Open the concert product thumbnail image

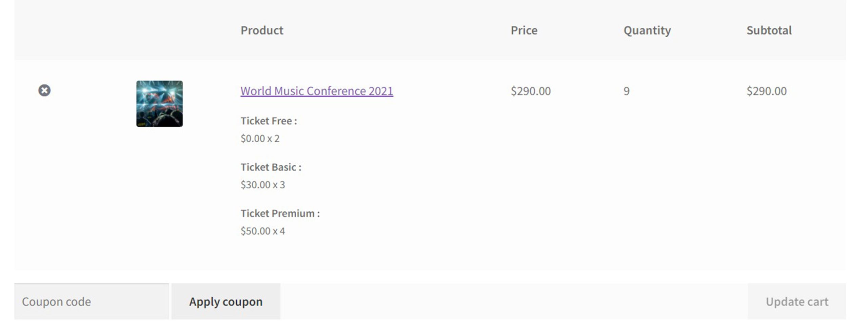tap(159, 104)
